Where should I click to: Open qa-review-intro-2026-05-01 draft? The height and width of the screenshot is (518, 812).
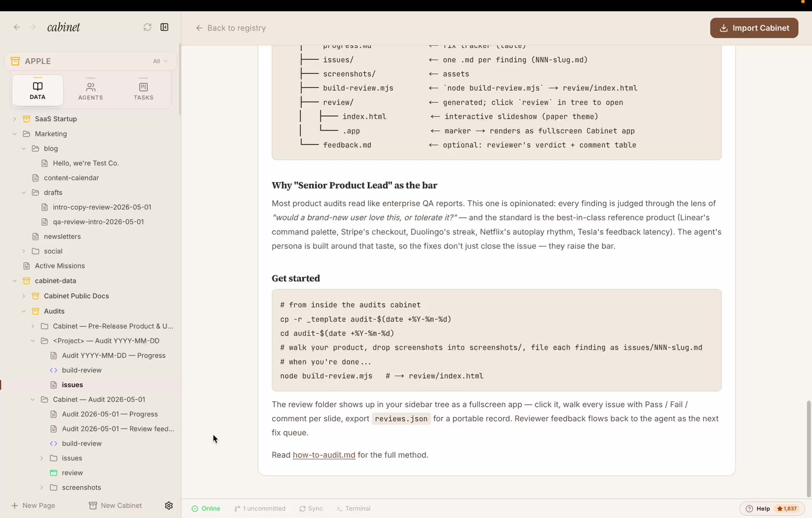click(x=98, y=222)
